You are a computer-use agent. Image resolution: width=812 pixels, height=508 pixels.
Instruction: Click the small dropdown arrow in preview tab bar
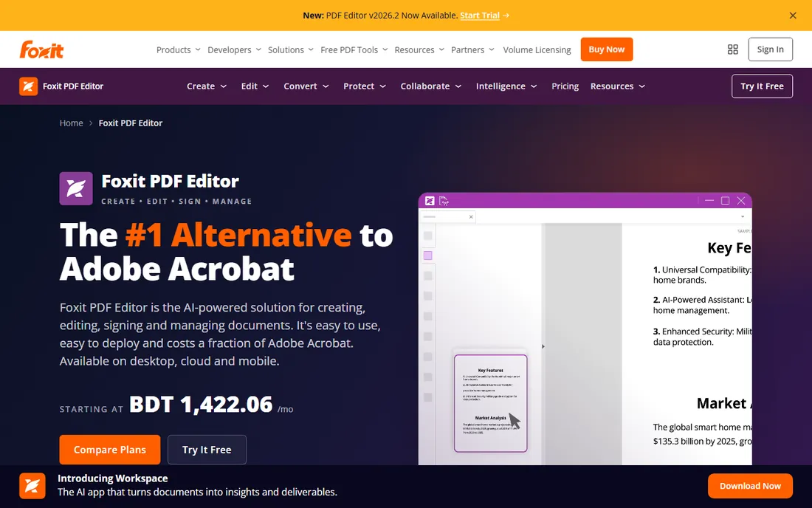click(742, 217)
